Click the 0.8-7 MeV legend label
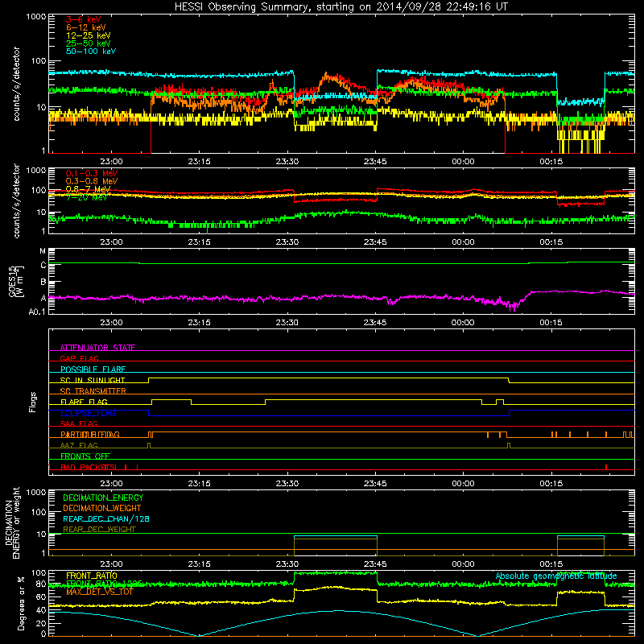The image size is (644, 644). [88, 189]
